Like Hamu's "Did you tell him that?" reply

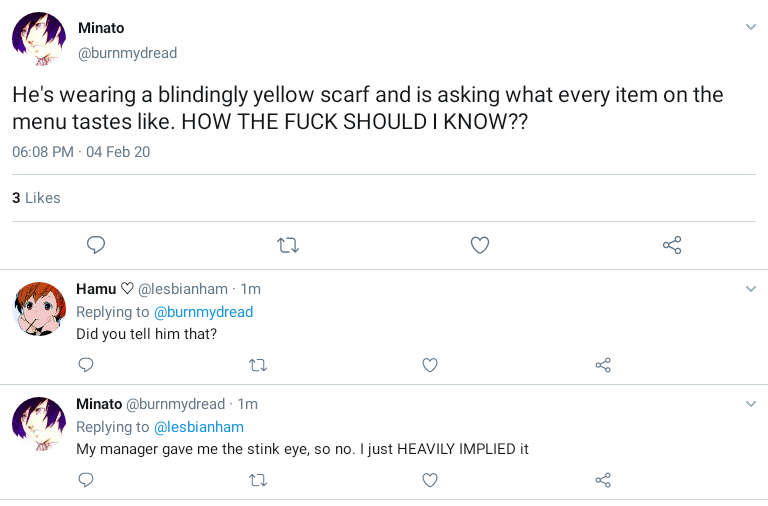(x=430, y=365)
